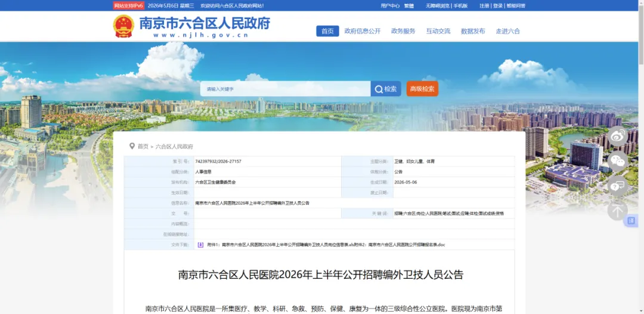Image resolution: width=644 pixels, height=314 pixels.
Task: Click the back-to-top arrow button
Action: 617,211
